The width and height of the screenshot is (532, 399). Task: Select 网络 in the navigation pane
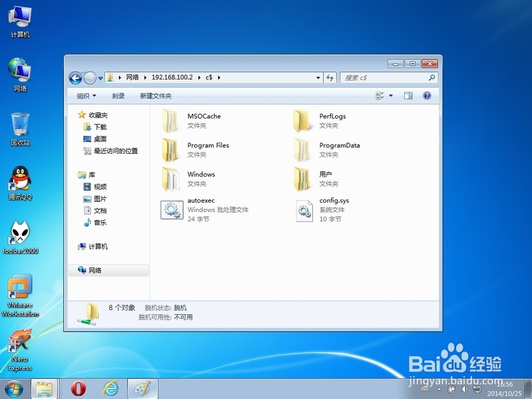click(x=109, y=270)
